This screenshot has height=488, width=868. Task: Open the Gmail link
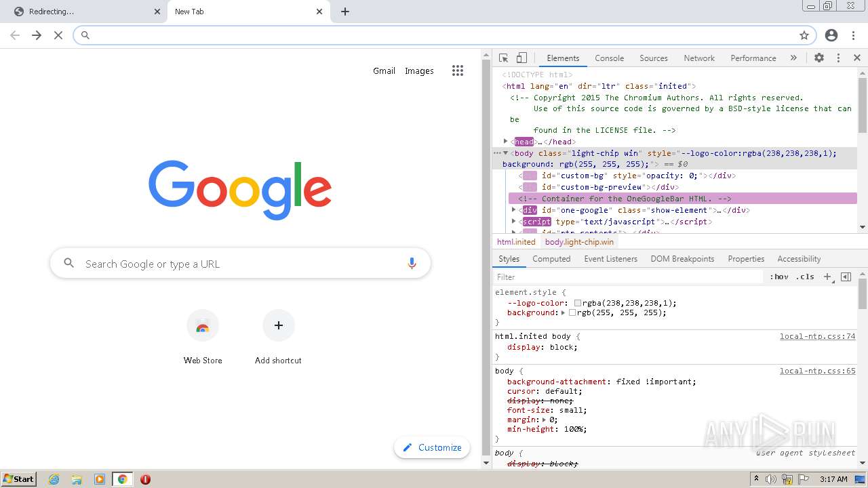(384, 70)
